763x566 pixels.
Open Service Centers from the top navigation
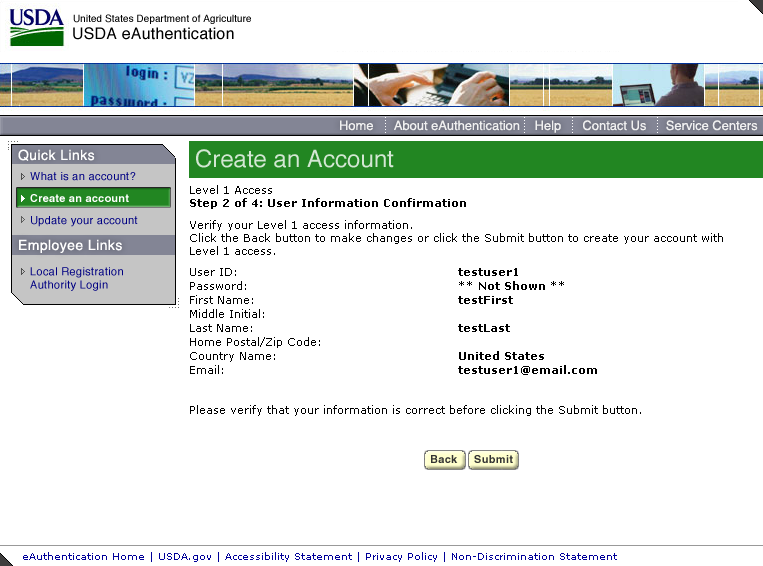click(x=711, y=126)
